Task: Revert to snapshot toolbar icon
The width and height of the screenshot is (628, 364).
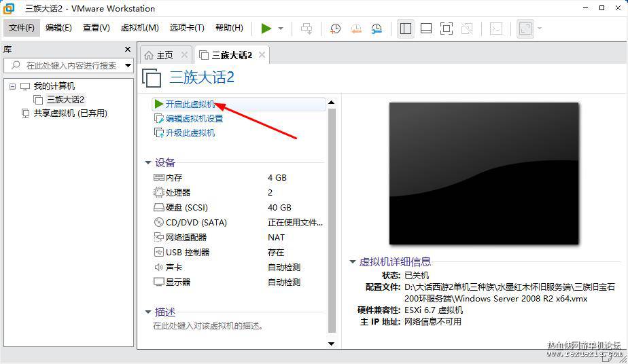Action: (356, 29)
